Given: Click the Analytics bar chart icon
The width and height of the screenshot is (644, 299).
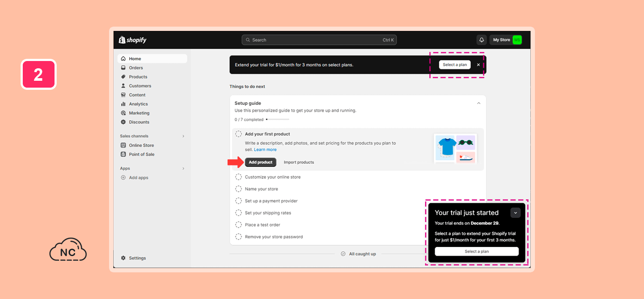Looking at the screenshot, I should (123, 104).
